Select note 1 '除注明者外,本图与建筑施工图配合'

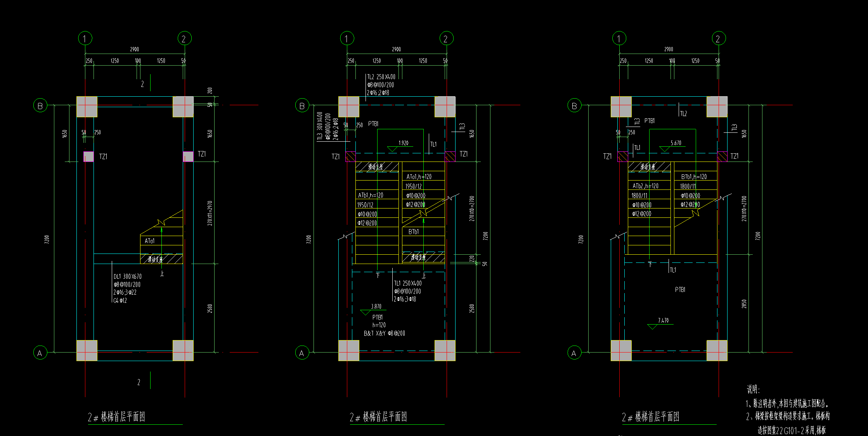click(x=787, y=404)
